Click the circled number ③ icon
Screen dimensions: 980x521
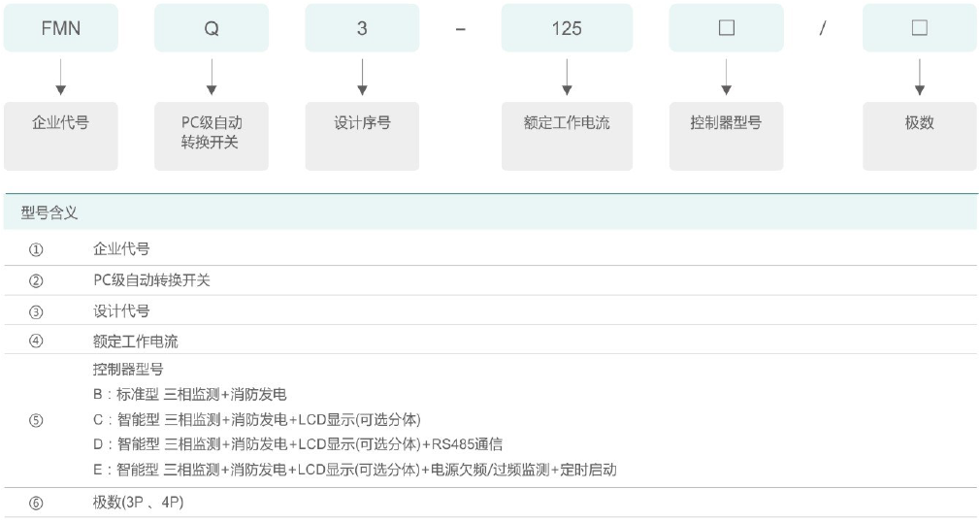pos(36,310)
